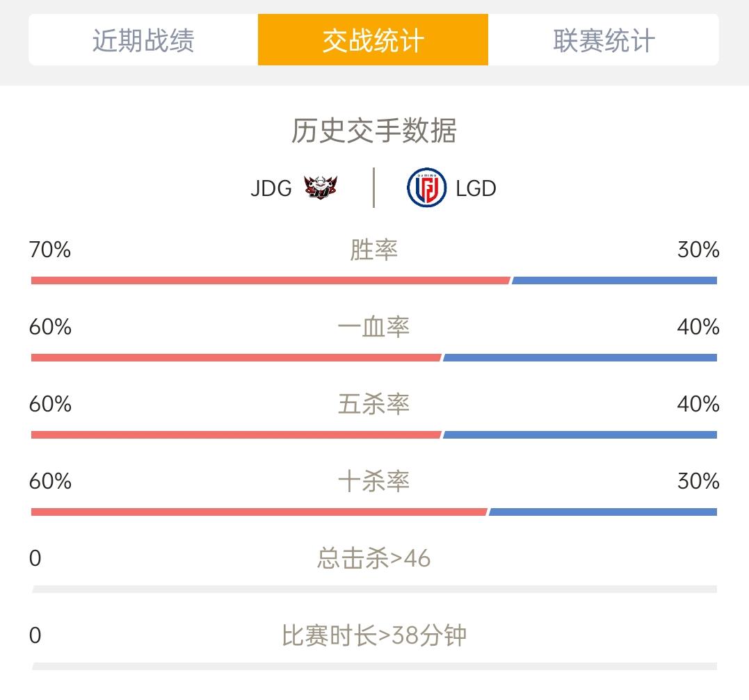
Task: Click the 一血率 red bar segment
Action: [236, 357]
